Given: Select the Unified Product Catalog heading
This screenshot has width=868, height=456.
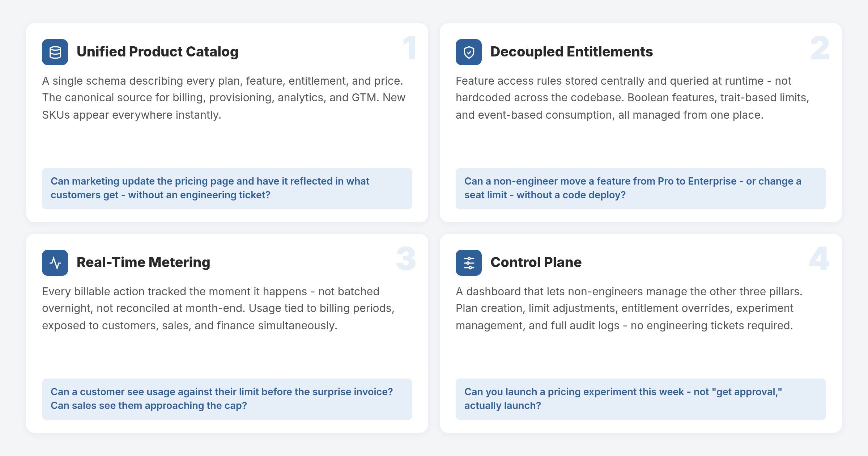Looking at the screenshot, I should click(x=158, y=52).
